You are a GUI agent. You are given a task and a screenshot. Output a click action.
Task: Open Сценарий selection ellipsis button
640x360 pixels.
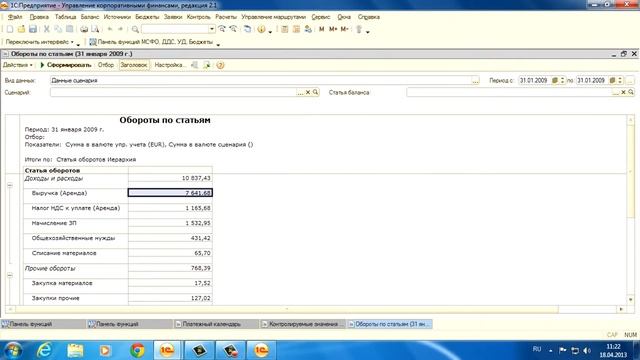300,93
